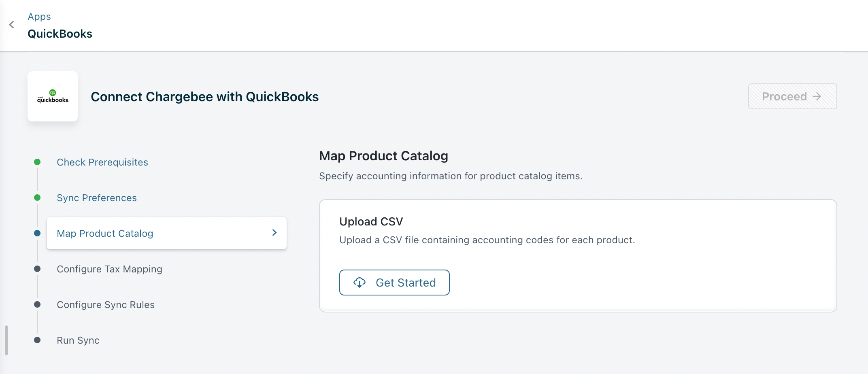Image resolution: width=868 pixels, height=374 pixels.
Task: Click the blue Map Product Catalog dot
Action: (x=37, y=233)
